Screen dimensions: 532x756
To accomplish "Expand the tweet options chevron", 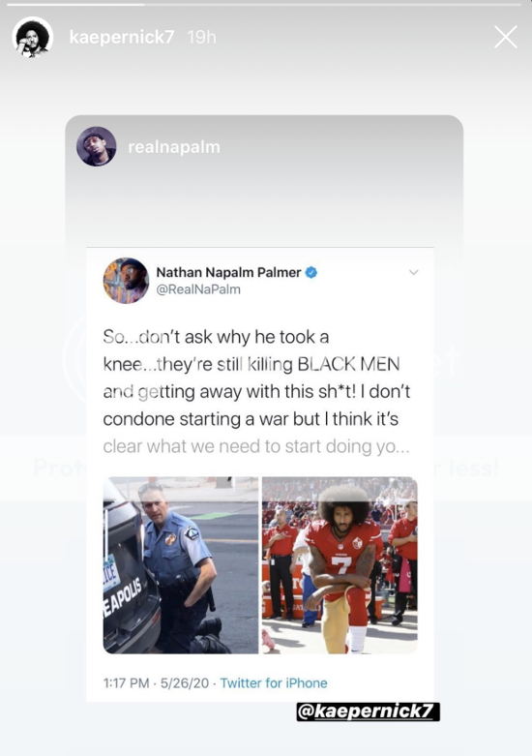I will [x=413, y=272].
